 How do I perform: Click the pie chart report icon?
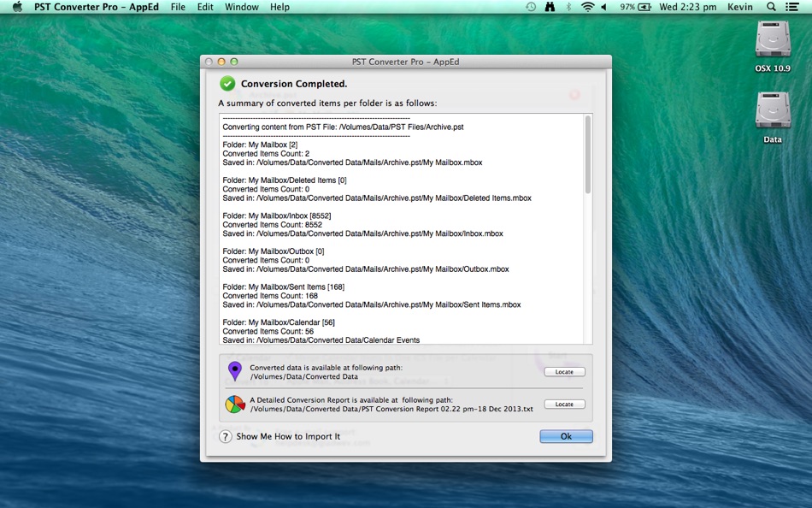tap(235, 405)
